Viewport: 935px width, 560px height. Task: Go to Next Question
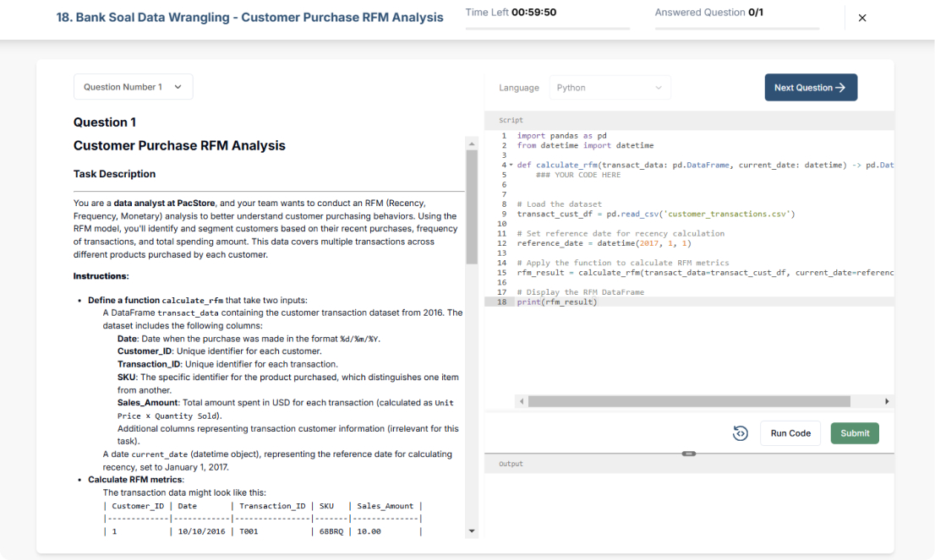pyautogui.click(x=810, y=88)
